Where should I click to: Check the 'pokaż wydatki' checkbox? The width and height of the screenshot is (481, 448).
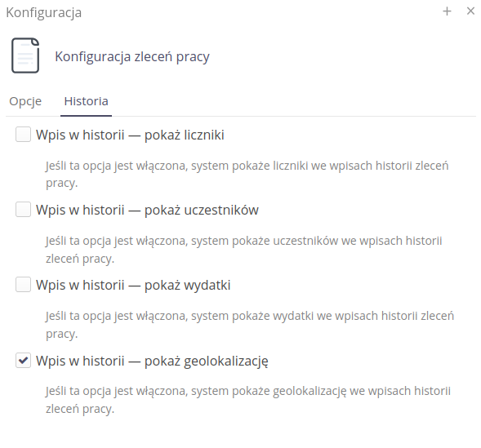pyautogui.click(x=24, y=285)
